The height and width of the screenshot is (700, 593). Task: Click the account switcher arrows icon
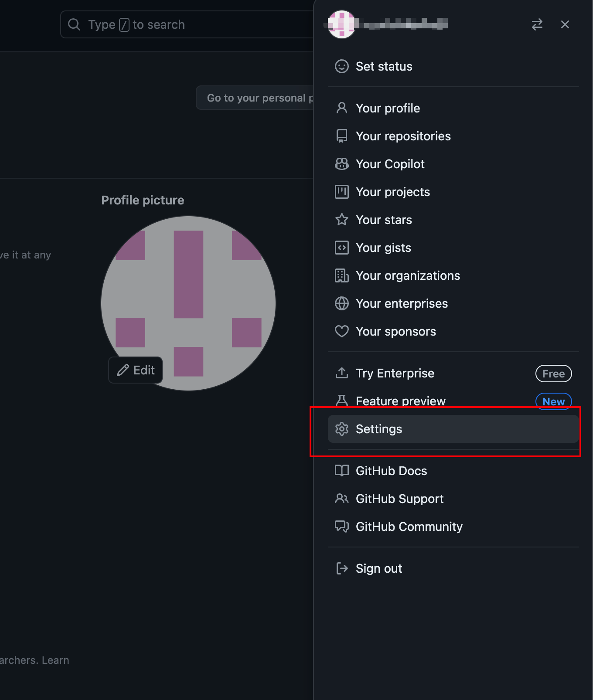(537, 24)
